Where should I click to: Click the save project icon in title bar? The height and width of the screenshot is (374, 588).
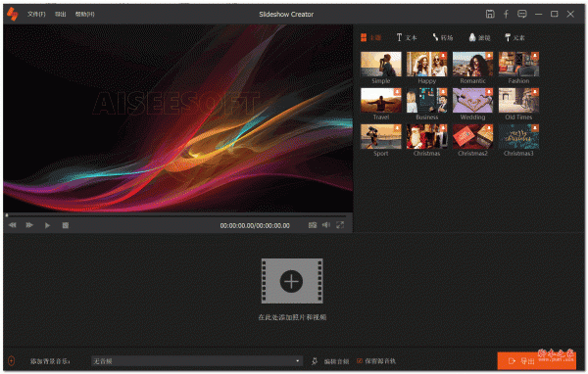point(490,15)
